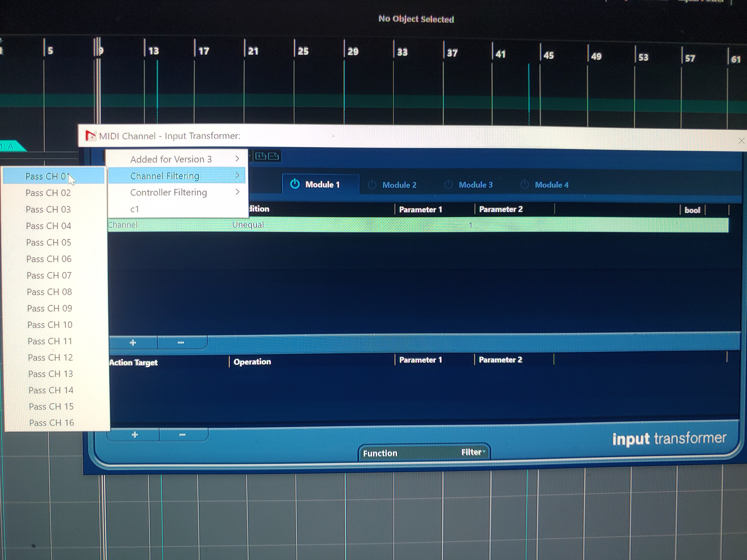747x560 pixels.
Task: Select the c1 preset entry
Action: click(135, 209)
